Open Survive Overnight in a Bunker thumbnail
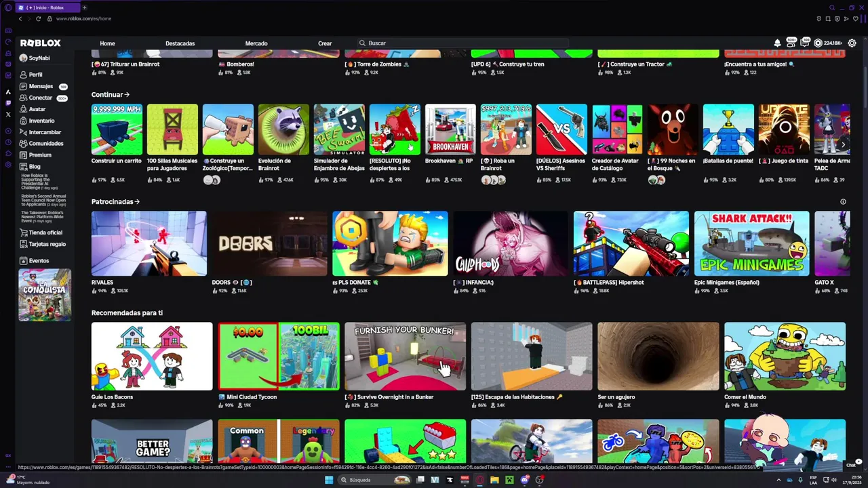This screenshot has height=488, width=868. [x=405, y=357]
